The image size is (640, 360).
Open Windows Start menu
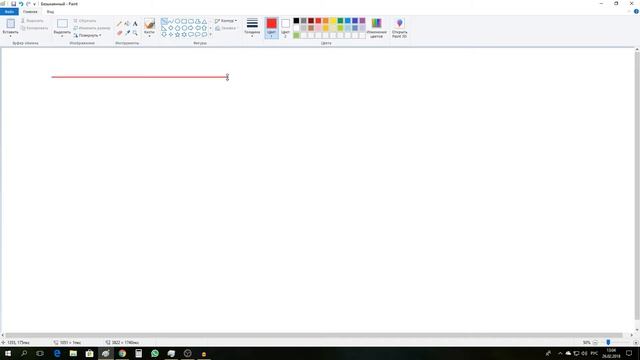(x=8, y=353)
